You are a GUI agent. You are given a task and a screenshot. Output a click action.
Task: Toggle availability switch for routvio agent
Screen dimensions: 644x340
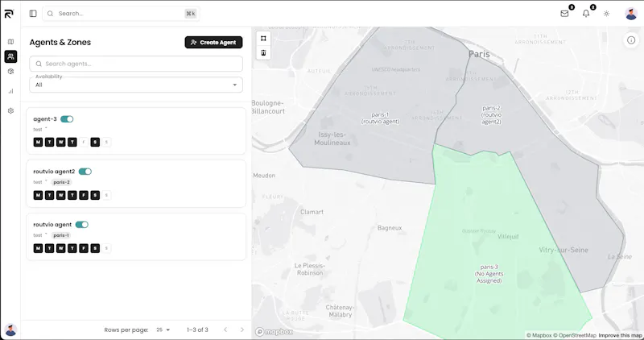82,225
